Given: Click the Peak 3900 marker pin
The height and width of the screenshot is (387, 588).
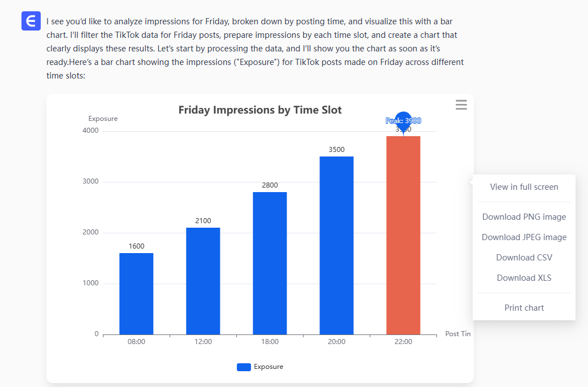Looking at the screenshot, I should click(403, 120).
